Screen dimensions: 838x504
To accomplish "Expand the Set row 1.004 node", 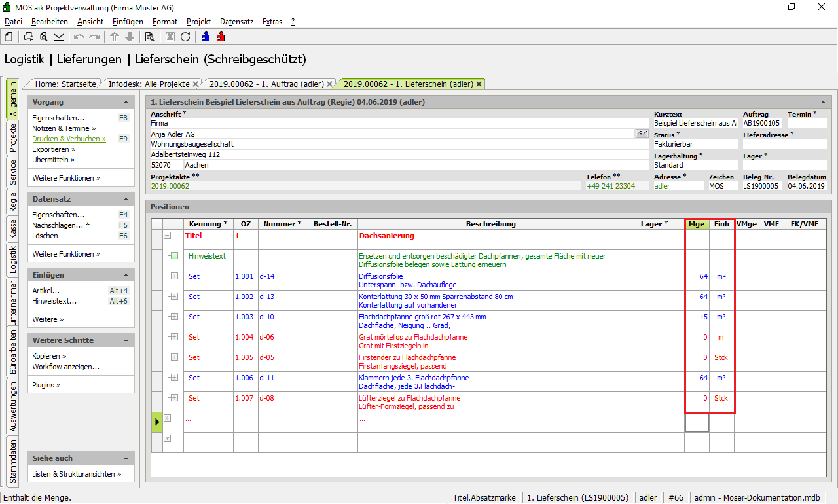I will click(x=174, y=337).
